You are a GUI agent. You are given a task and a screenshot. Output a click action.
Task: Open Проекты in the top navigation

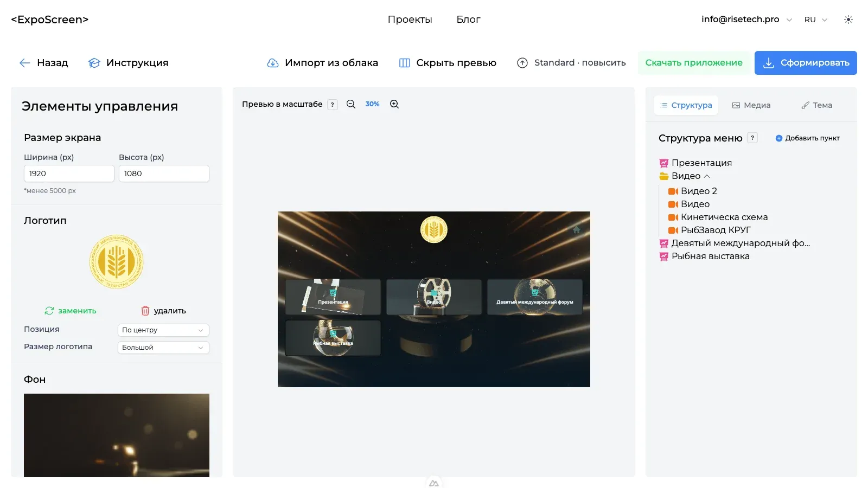point(410,20)
